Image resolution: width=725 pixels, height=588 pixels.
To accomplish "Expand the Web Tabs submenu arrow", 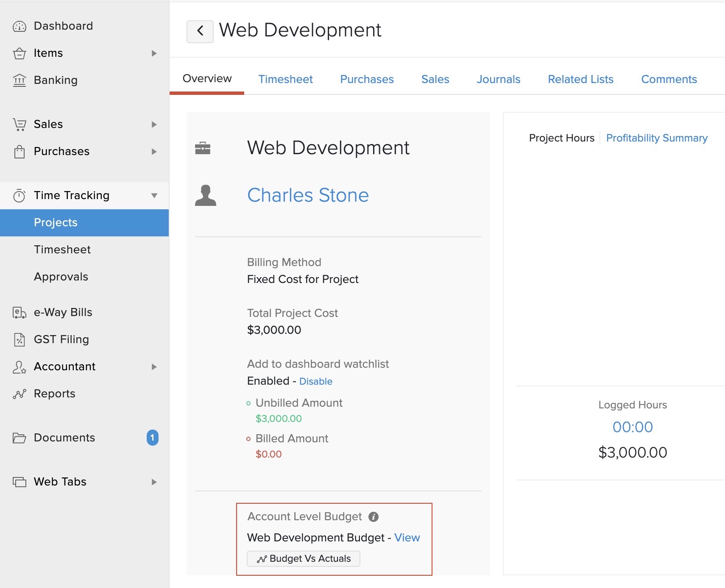I will pyautogui.click(x=154, y=482).
